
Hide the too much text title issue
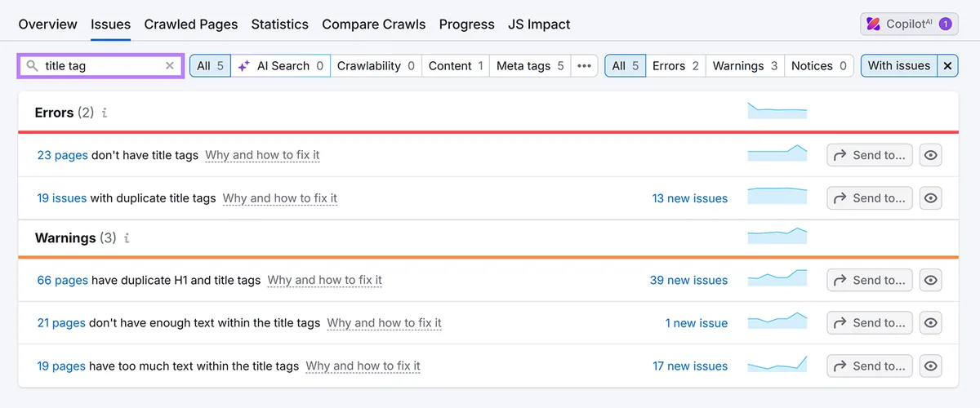click(930, 366)
